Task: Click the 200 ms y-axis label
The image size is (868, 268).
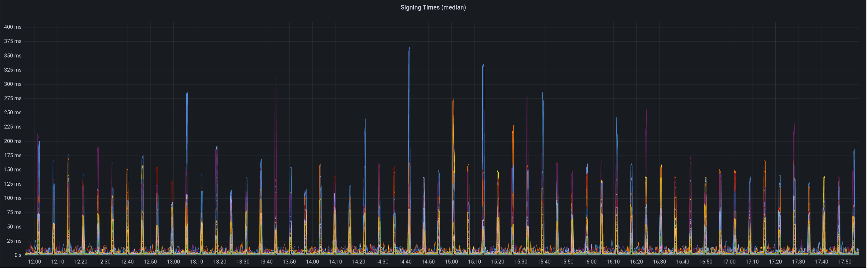Action: [x=13, y=141]
